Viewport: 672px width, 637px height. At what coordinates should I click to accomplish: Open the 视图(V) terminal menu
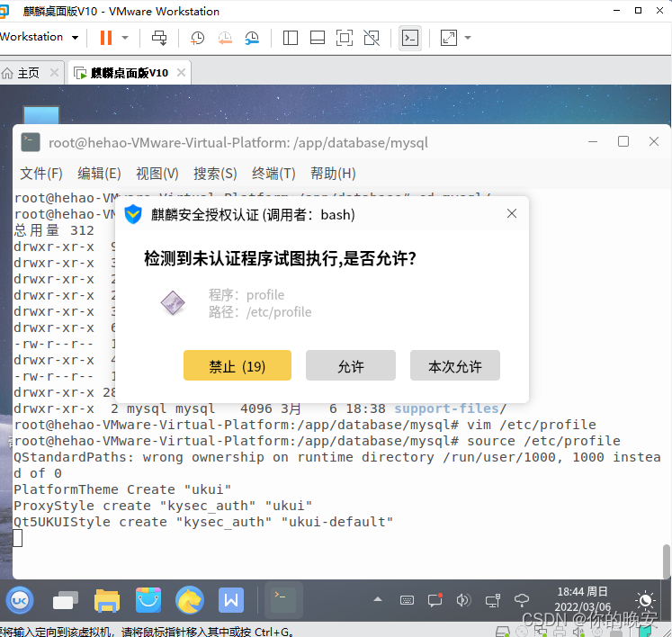tap(157, 174)
